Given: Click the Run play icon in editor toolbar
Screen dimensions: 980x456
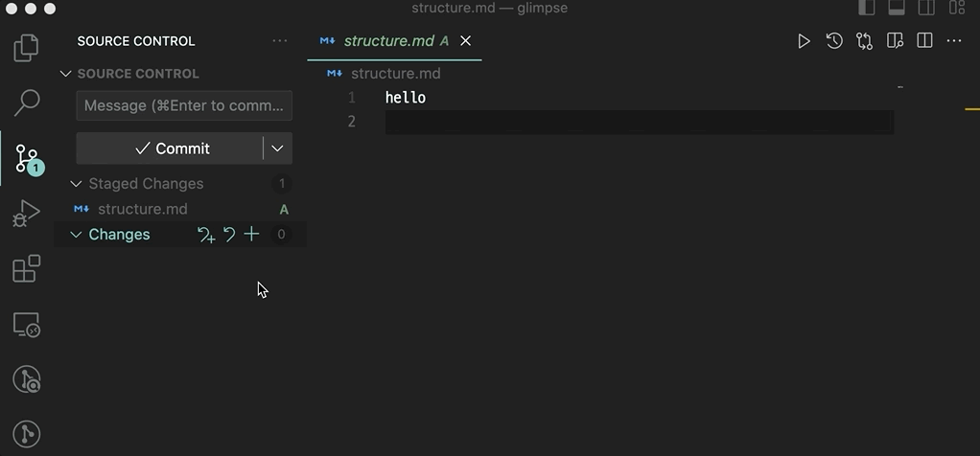Looking at the screenshot, I should click(x=804, y=41).
